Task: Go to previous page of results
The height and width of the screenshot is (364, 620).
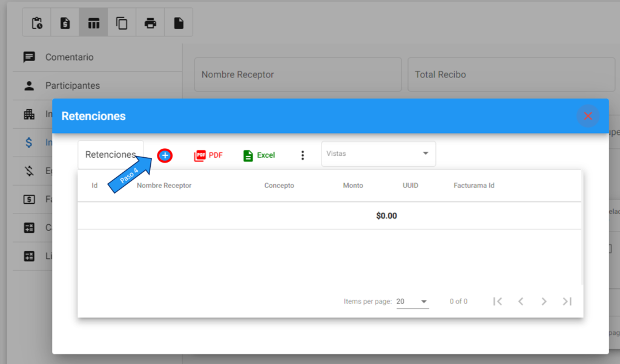Action: [x=521, y=302]
